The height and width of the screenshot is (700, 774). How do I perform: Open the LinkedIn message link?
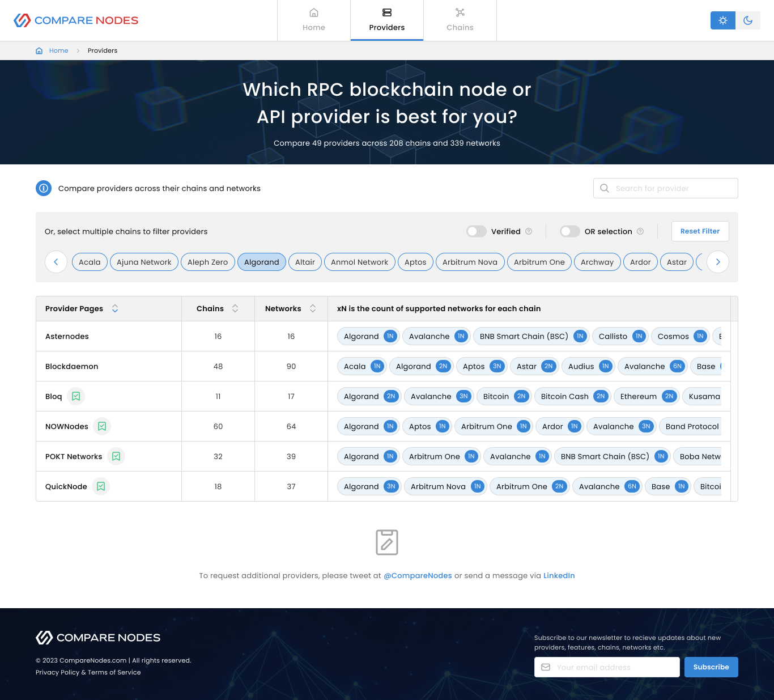559,575
